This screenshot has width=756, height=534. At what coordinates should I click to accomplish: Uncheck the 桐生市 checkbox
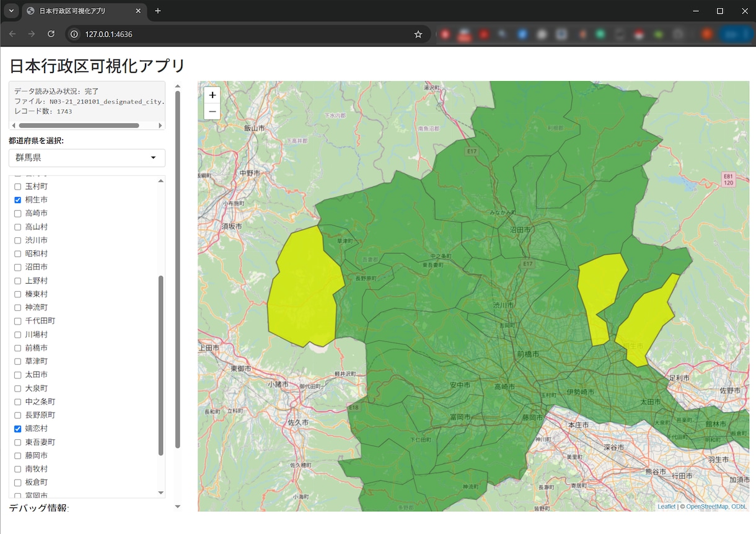click(18, 200)
